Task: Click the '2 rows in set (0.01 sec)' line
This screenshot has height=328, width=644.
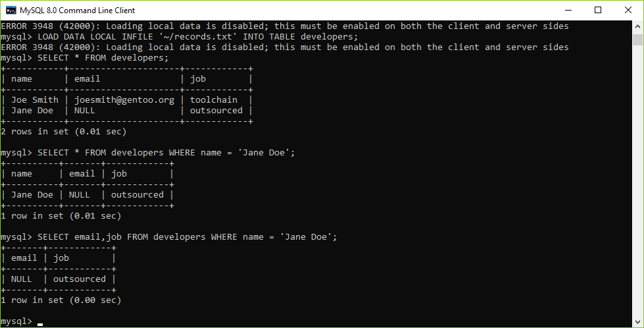Action: tap(64, 132)
